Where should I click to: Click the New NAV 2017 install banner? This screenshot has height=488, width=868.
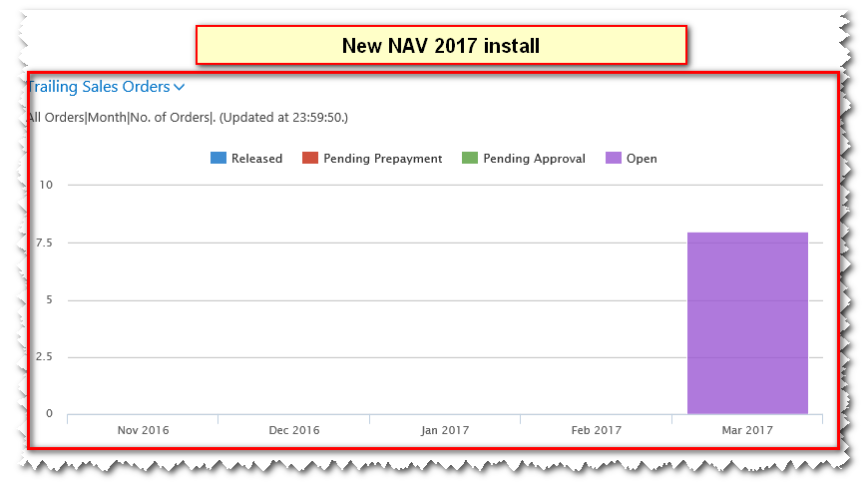pyautogui.click(x=441, y=46)
